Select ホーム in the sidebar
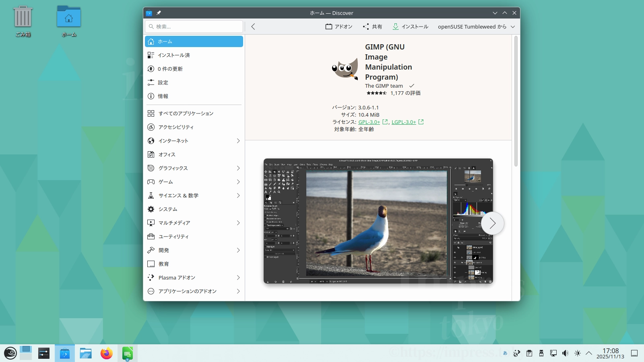644x362 pixels. point(194,41)
